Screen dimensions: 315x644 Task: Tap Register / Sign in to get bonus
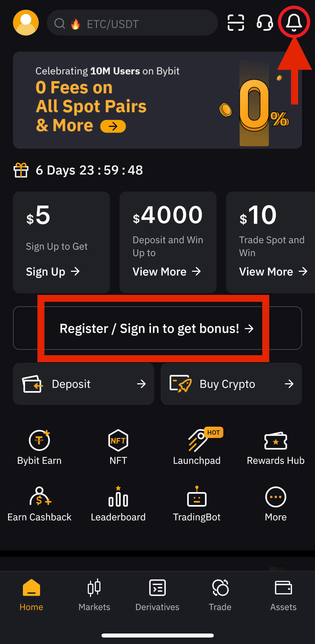(157, 328)
